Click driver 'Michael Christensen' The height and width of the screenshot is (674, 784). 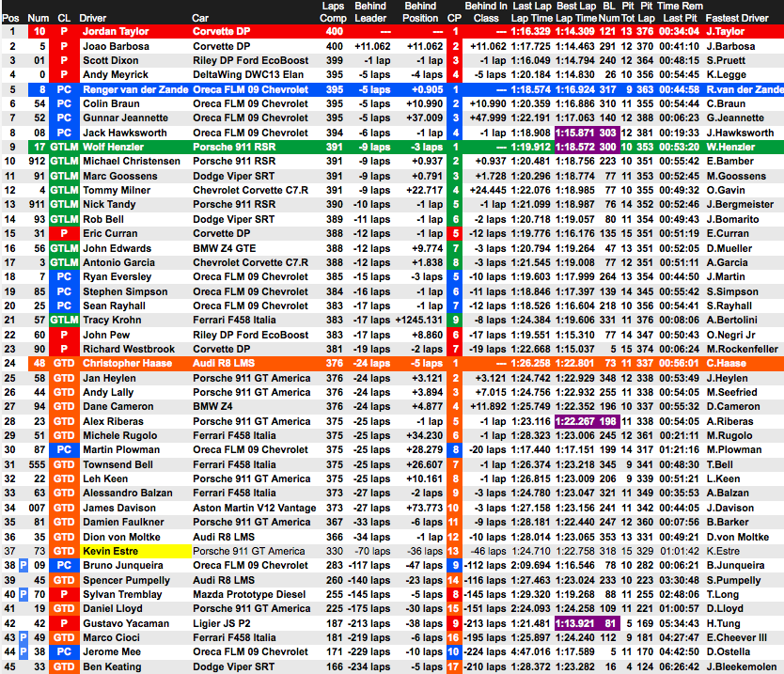click(132, 162)
